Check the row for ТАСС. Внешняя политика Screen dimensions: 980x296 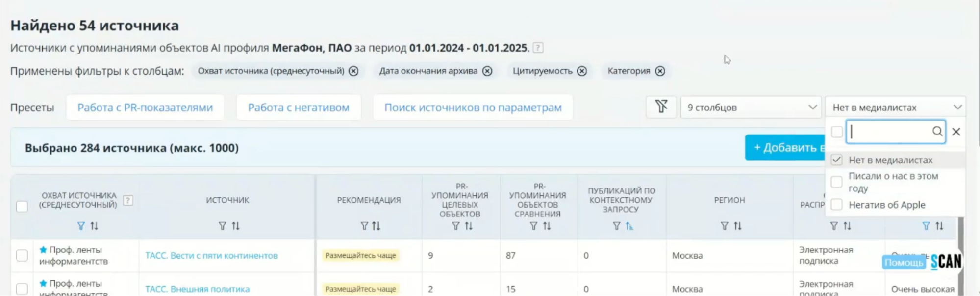tap(22, 289)
